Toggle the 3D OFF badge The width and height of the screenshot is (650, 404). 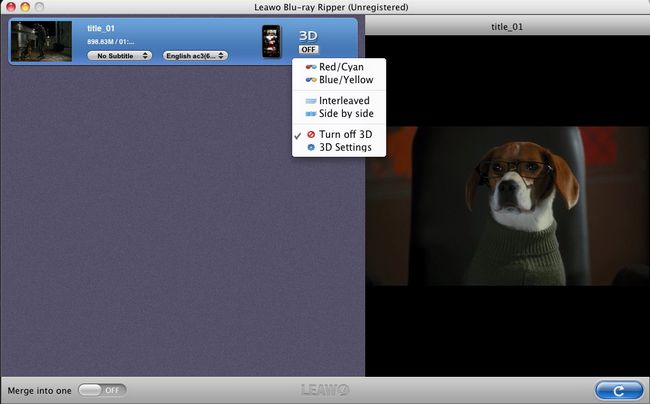click(308, 49)
